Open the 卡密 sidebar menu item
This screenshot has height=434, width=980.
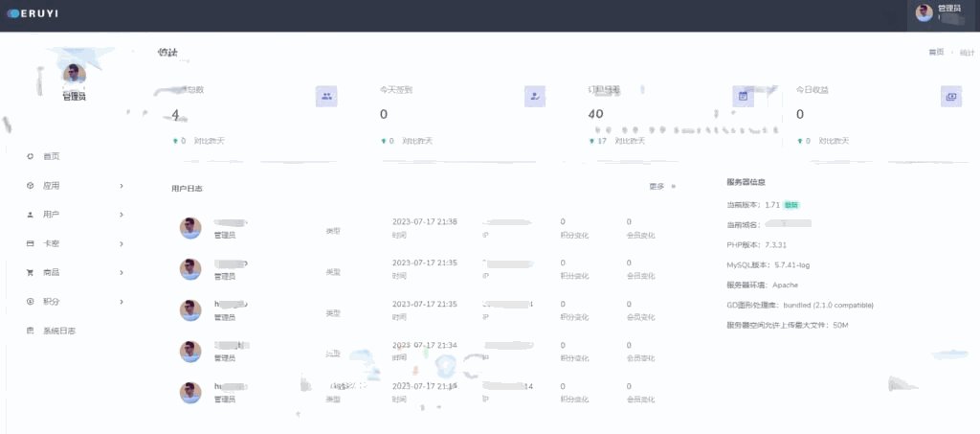tap(52, 244)
